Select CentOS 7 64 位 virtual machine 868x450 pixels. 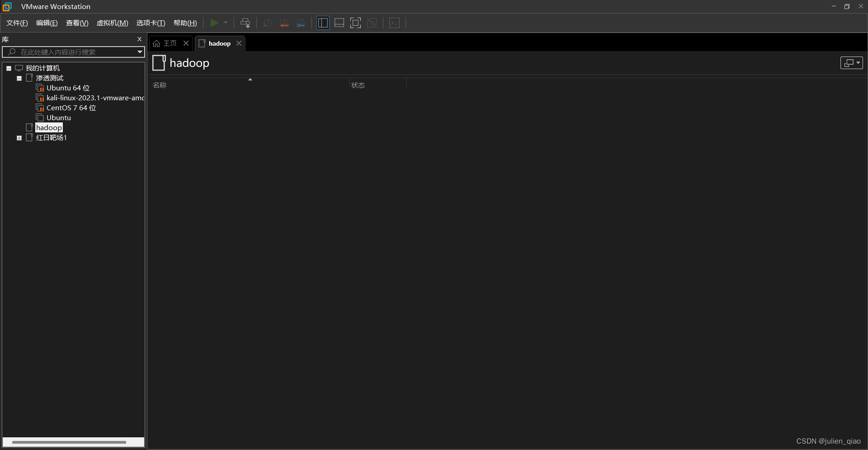pyautogui.click(x=71, y=108)
